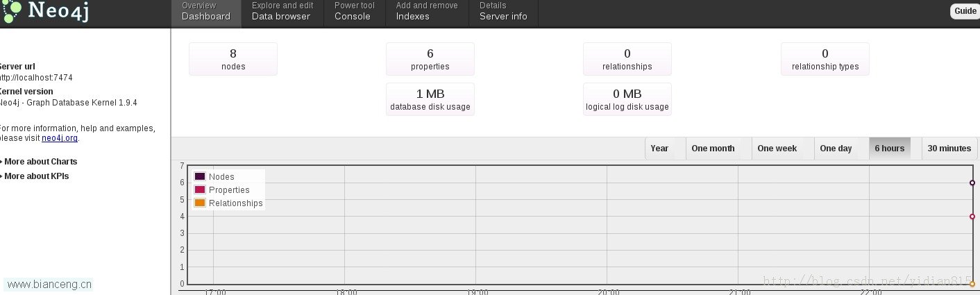This screenshot has height=295, width=980.
Task: Click the Kernel version heading
Action: tap(26, 92)
